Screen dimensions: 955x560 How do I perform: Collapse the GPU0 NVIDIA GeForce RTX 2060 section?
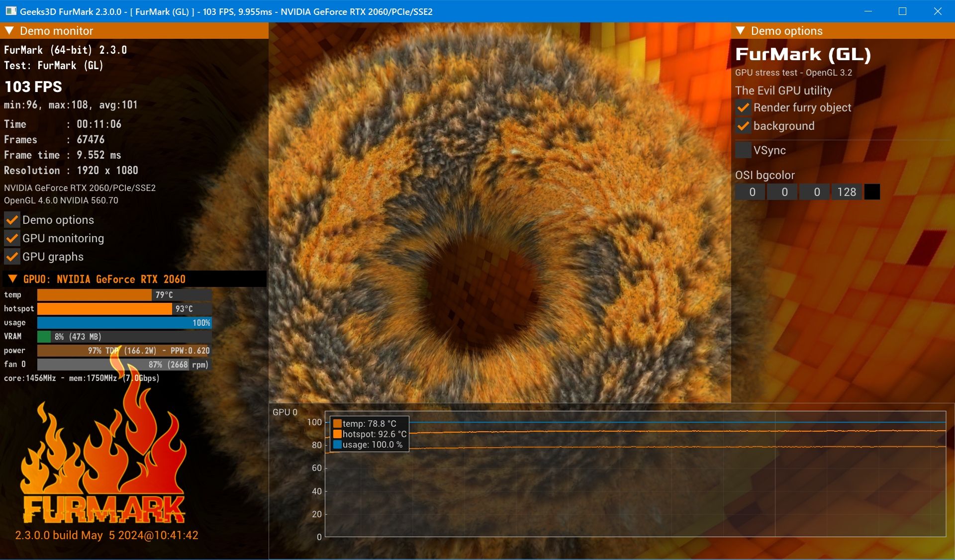[13, 279]
